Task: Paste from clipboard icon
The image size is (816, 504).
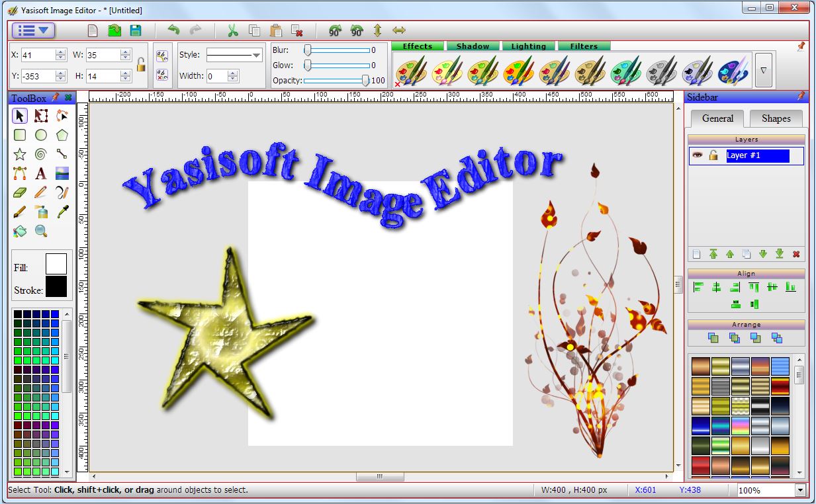Action: (x=275, y=30)
